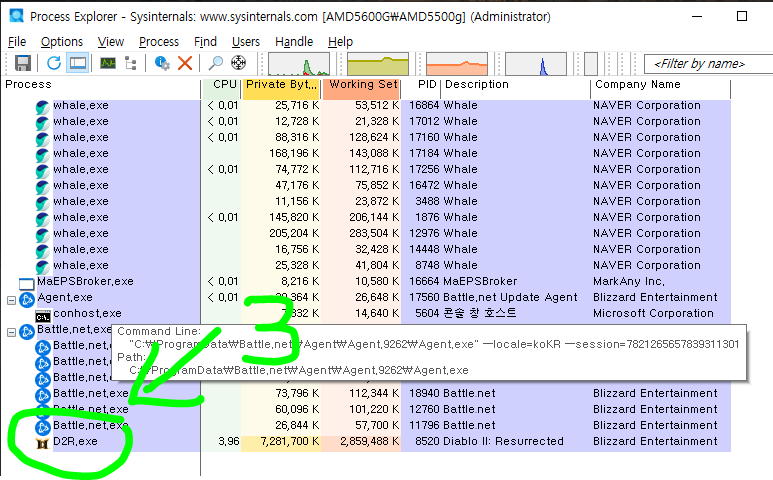773x480 pixels.
Task: Select the Agent.exe process
Action: pos(65,298)
